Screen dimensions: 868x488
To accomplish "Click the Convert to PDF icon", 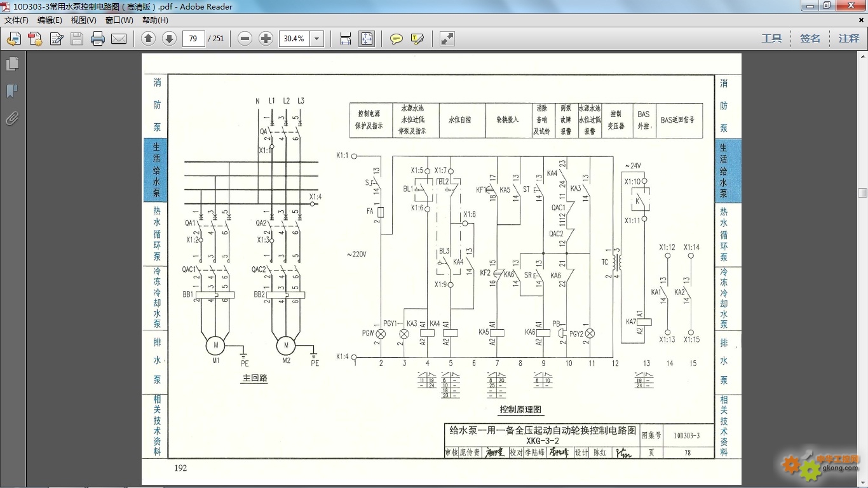I will pos(35,39).
